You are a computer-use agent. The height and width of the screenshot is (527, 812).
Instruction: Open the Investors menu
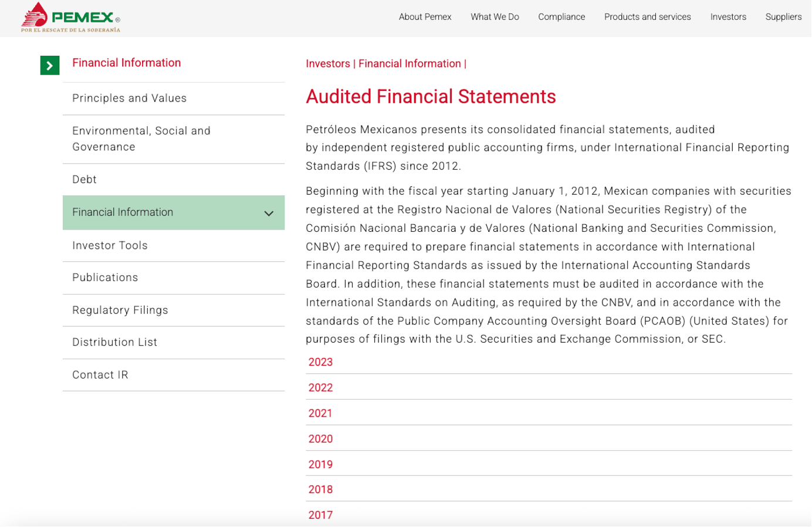point(728,17)
